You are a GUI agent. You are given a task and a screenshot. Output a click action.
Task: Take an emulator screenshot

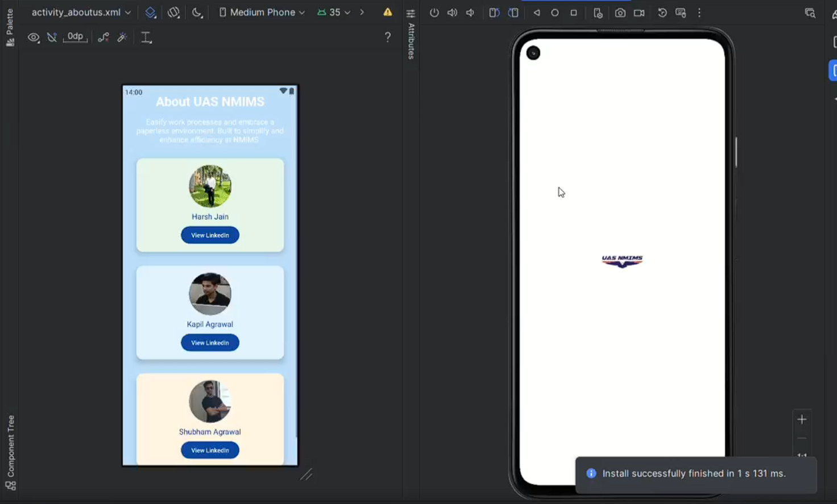(620, 13)
